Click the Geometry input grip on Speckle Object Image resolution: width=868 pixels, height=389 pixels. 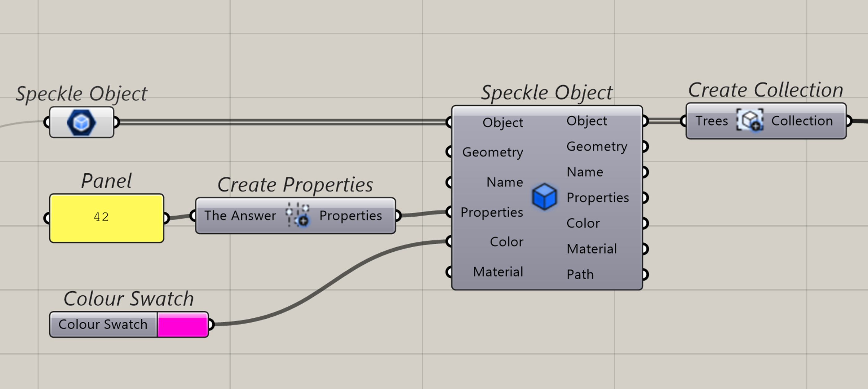pos(449,152)
